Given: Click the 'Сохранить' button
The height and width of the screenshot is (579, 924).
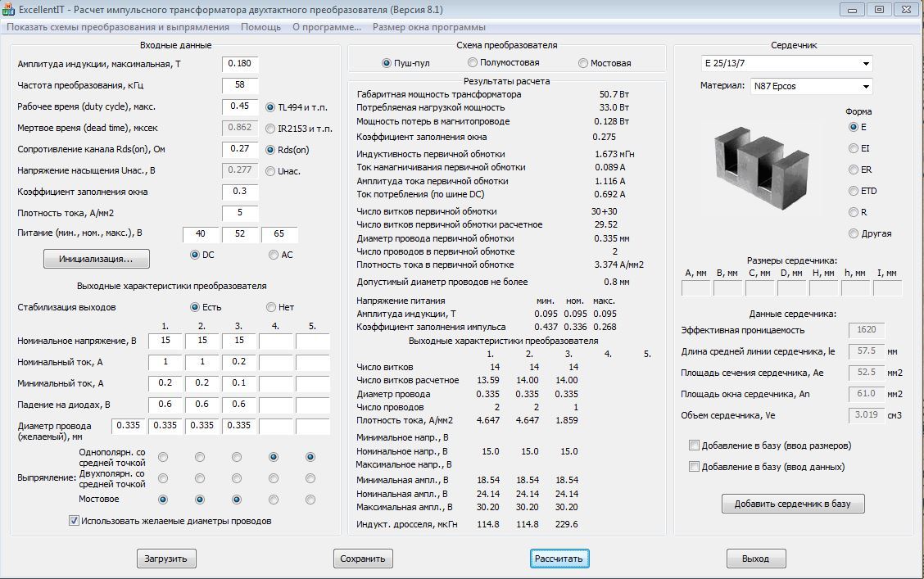Looking at the screenshot, I should [x=363, y=559].
